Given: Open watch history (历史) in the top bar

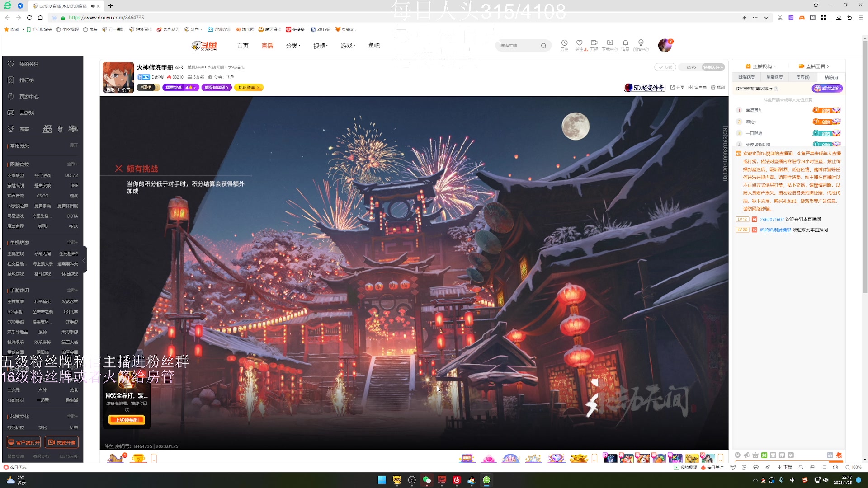Looking at the screenshot, I should [564, 45].
